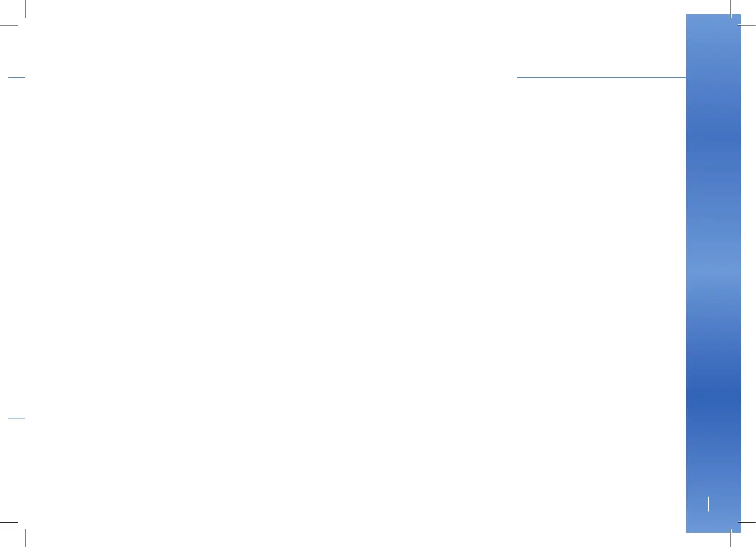Click the lightest blue band mid-sidebar
The height and width of the screenshot is (547, 756).
(713, 270)
